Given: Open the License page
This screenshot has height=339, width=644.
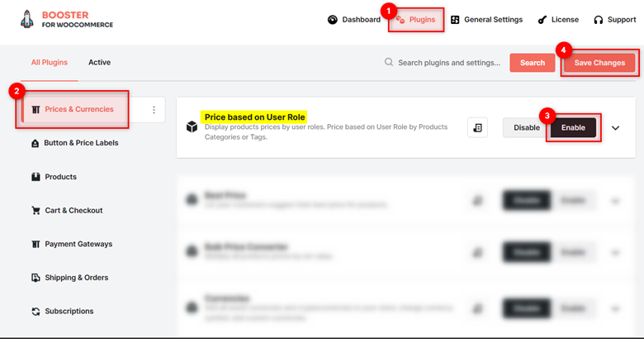Looking at the screenshot, I should coord(558,20).
